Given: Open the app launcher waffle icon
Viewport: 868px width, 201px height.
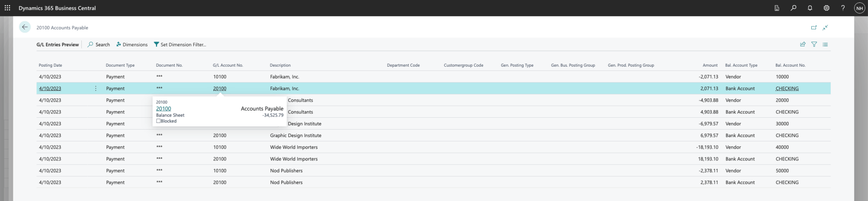Looking at the screenshot, I should click(7, 8).
